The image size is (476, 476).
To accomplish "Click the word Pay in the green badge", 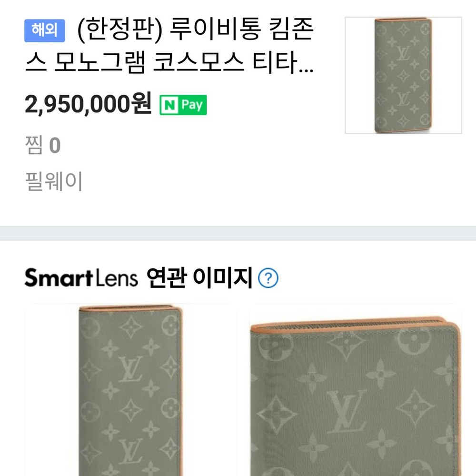I will click(x=192, y=105).
